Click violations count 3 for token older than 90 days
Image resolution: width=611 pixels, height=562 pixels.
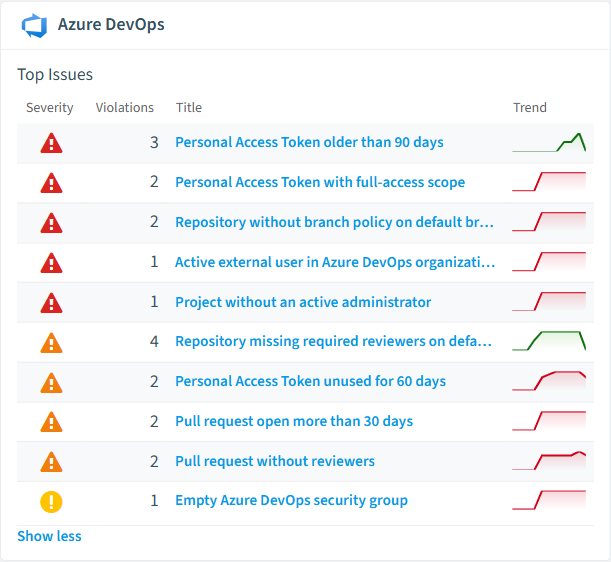click(x=154, y=143)
